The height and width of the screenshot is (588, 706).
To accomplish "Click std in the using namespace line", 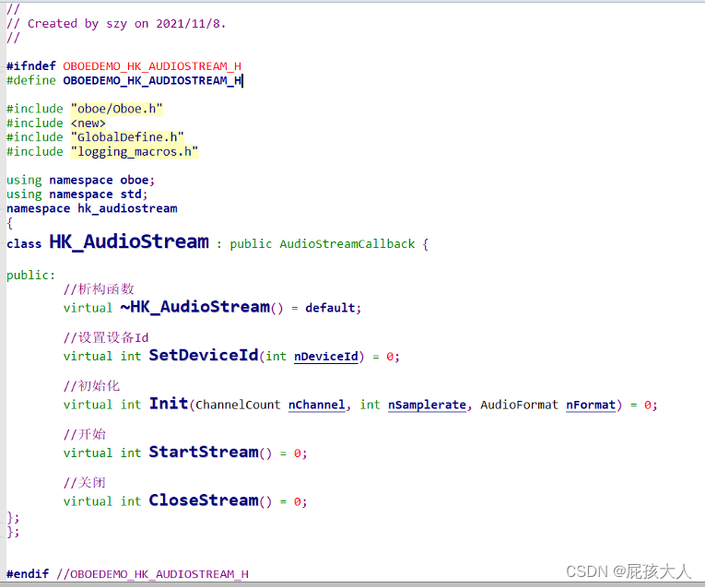I will click(x=131, y=194).
